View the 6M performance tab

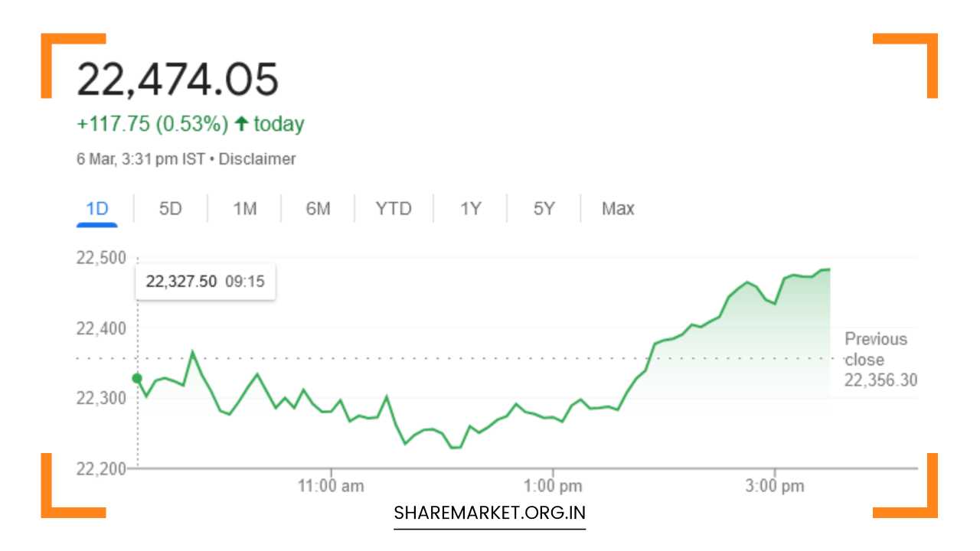318,207
